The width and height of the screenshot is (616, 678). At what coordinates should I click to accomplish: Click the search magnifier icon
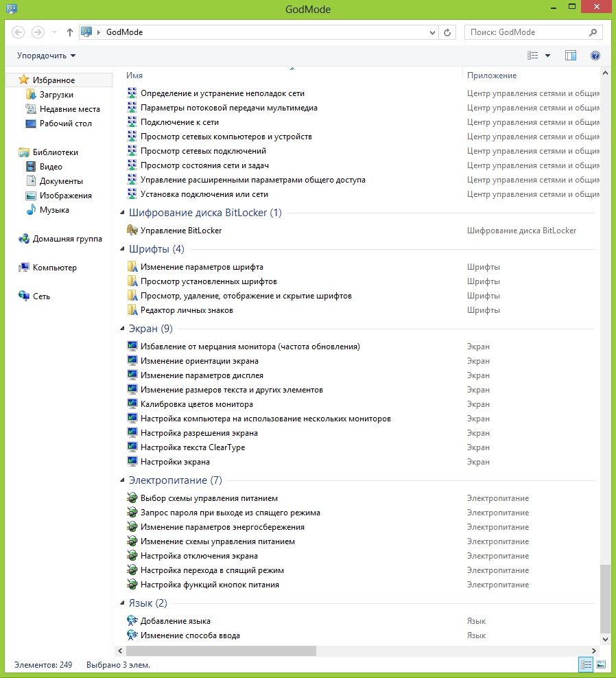pyautogui.click(x=593, y=32)
